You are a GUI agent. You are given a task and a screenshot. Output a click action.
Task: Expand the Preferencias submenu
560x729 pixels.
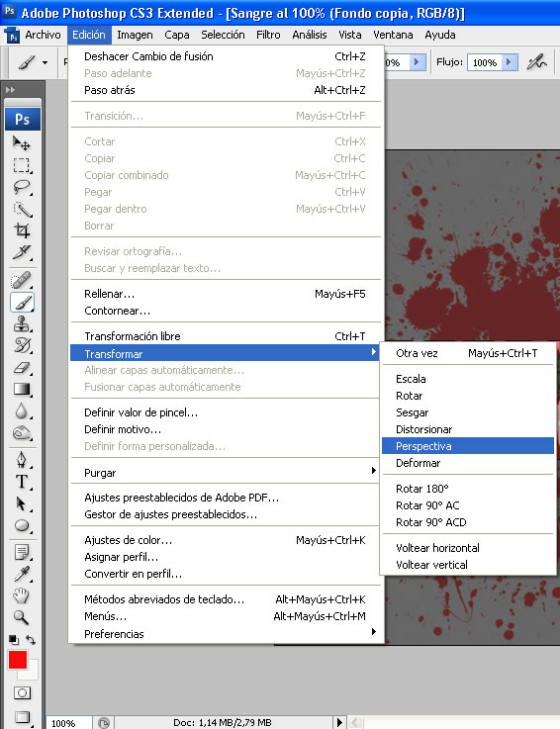(373, 631)
